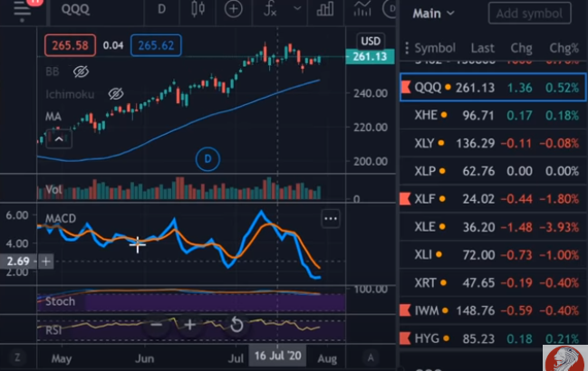The width and height of the screenshot is (588, 371).
Task: Click the Z timezone button at bottom left
Action: (17, 357)
